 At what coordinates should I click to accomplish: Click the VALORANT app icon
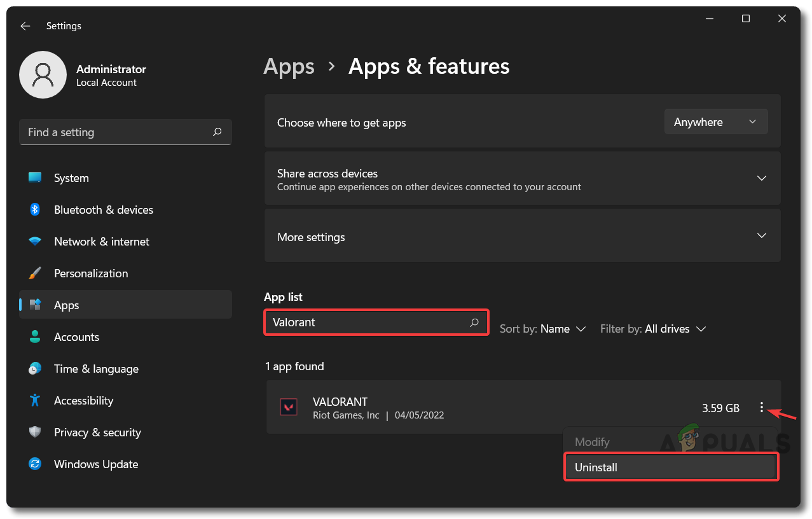pos(289,408)
